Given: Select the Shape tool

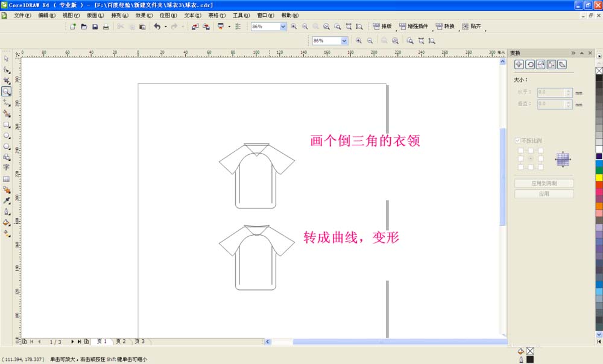Looking at the screenshot, I should tap(7, 69).
